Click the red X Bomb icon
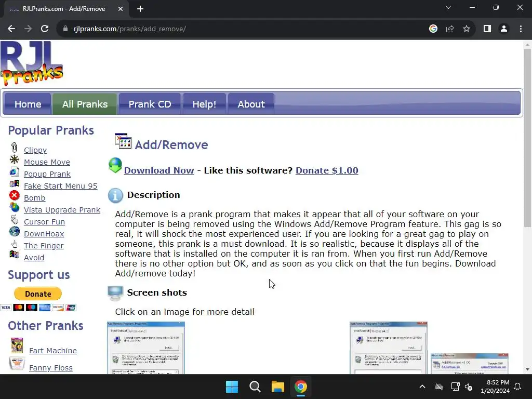 [x=14, y=195]
